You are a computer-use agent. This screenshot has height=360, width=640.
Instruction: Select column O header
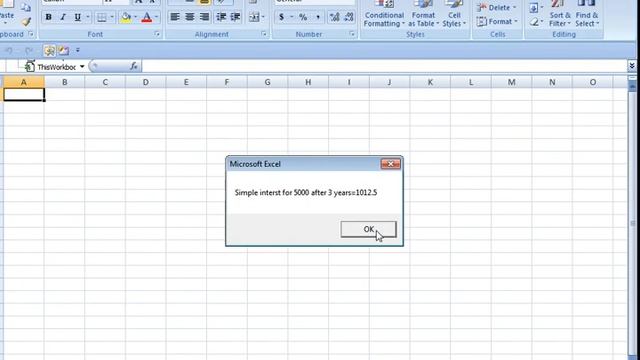coord(593,82)
